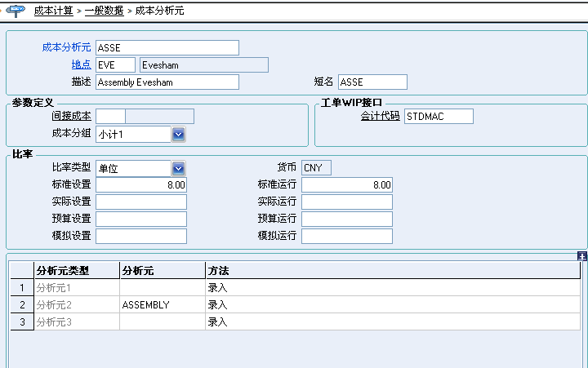The image size is (588, 368).
Task: Go to 成本计算 in the breadcrumb
Action: click(53, 11)
